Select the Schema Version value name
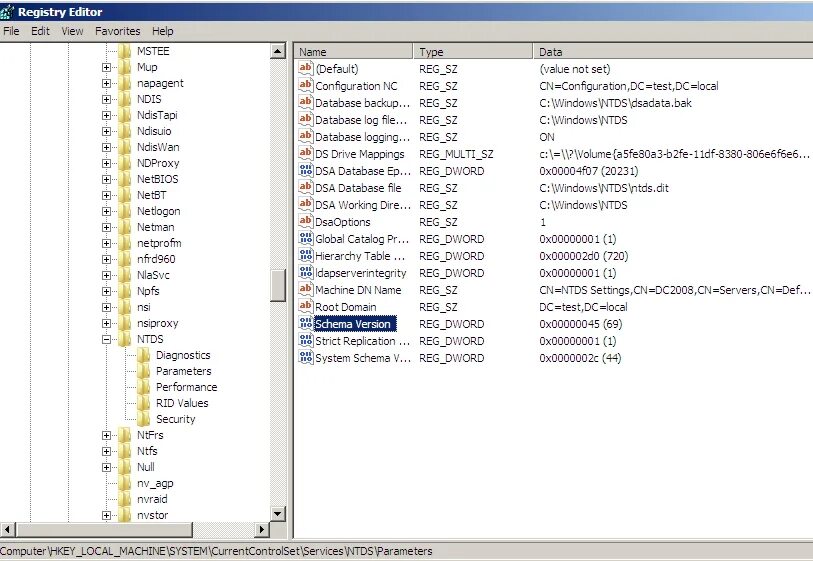 click(355, 324)
